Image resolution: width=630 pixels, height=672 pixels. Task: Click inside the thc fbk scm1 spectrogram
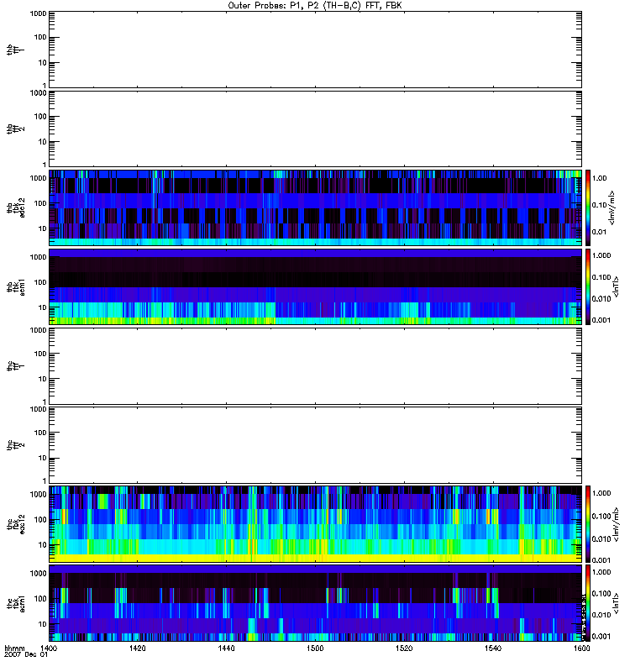[314, 602]
